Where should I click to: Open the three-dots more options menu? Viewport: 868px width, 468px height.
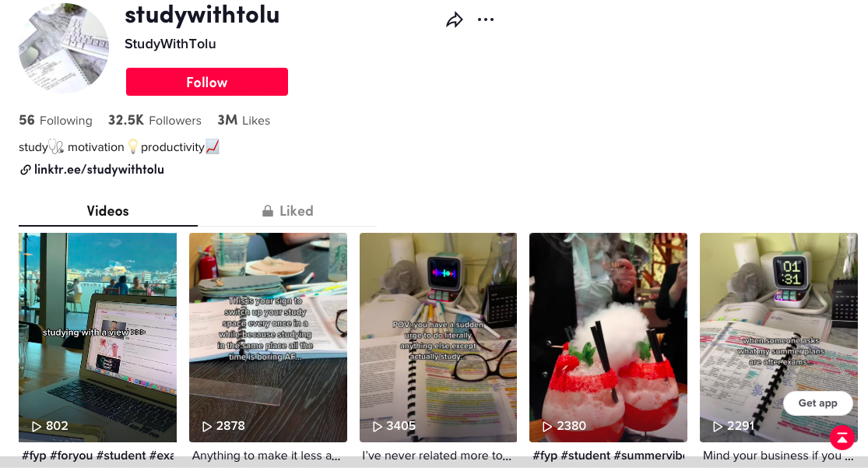click(486, 19)
